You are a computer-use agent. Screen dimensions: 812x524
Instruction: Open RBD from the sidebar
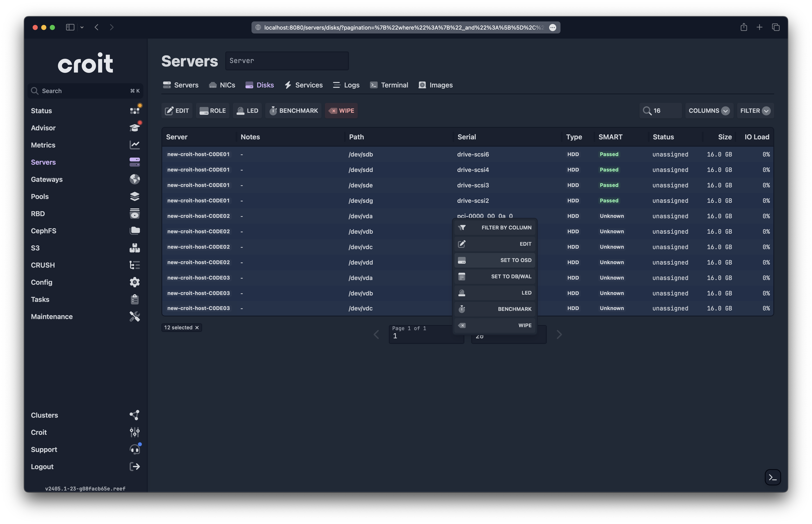coord(135,214)
